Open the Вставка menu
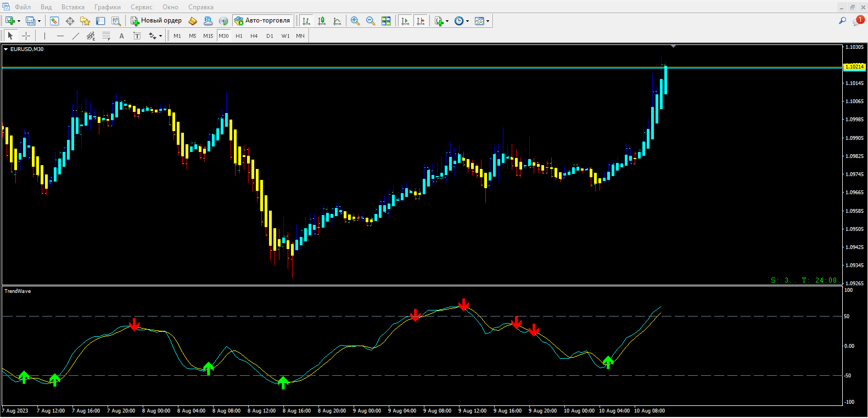868x418 pixels. coord(73,7)
